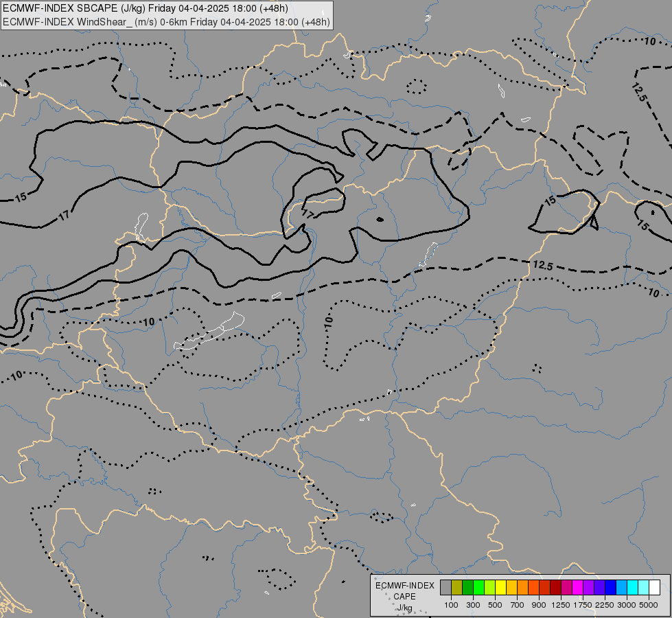Click the pinkish-magenta legend swatch
The width and height of the screenshot is (672, 618).
pyautogui.click(x=566, y=588)
